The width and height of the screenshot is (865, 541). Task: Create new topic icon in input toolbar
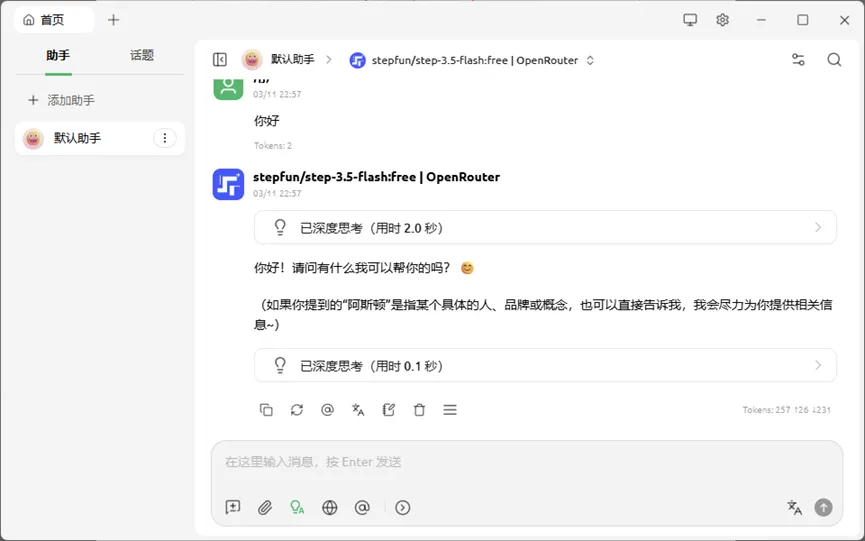pyautogui.click(x=233, y=507)
